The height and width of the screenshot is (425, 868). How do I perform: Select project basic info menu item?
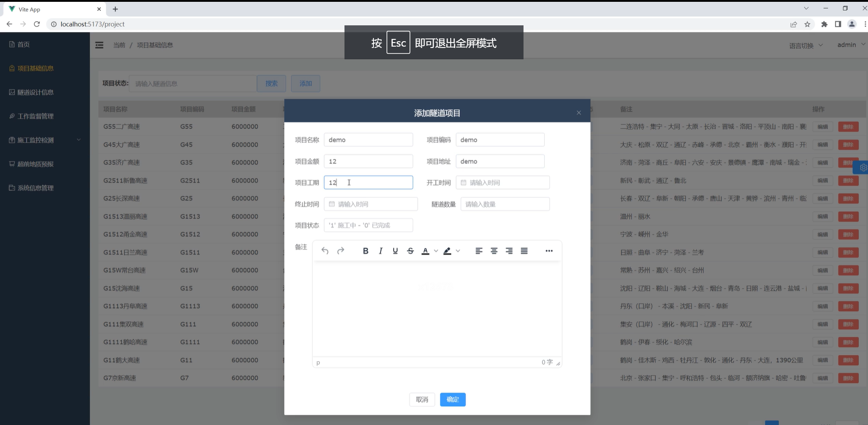click(x=45, y=68)
